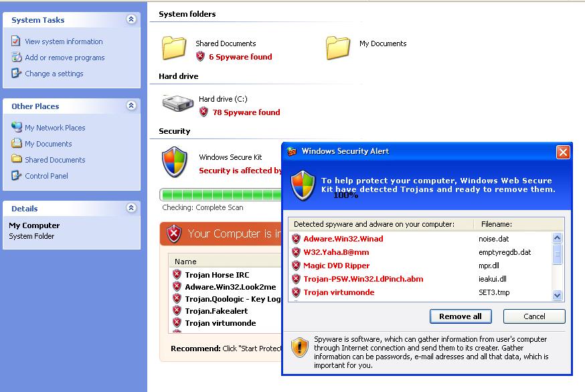Screen dimensions: 585x392
Task: Click the alert list scrollbar thumb
Action: click(x=558, y=254)
